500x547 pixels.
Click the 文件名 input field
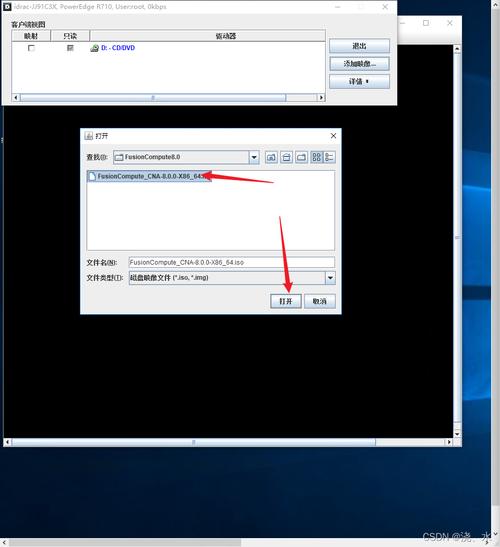click(x=232, y=262)
